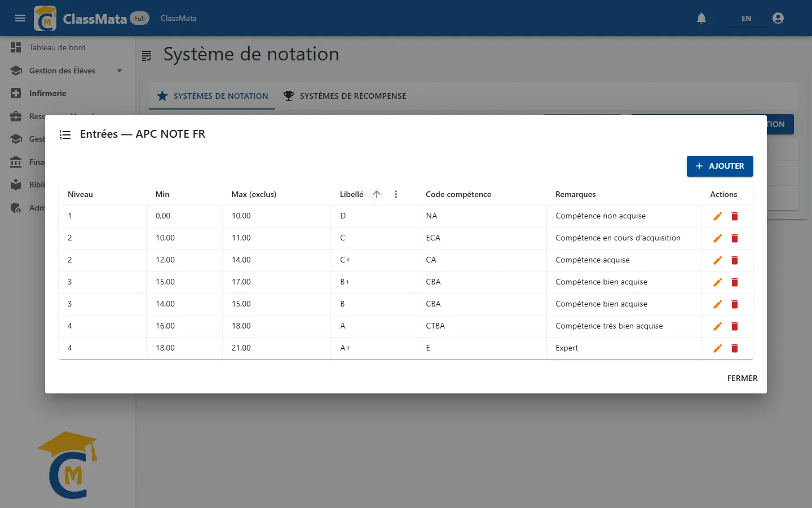Viewport: 812px width, 508px height.
Task: Expand Gestion des Élèves submenu
Action: pos(68,71)
